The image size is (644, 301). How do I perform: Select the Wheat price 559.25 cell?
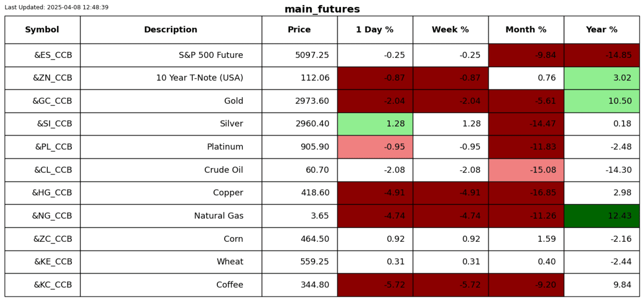coord(299,262)
